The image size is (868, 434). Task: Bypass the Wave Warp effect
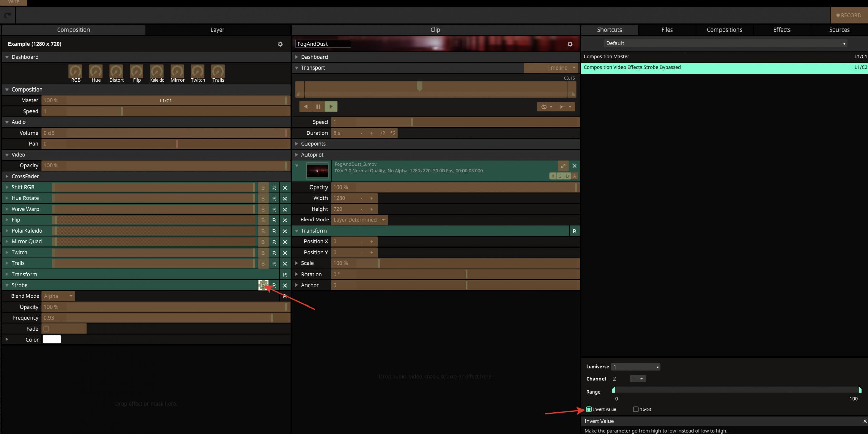(x=263, y=209)
